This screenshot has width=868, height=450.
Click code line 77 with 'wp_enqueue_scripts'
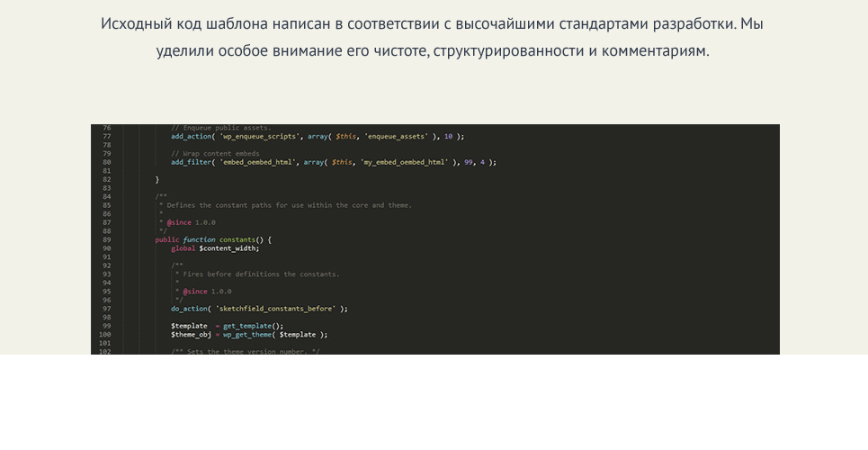318,136
